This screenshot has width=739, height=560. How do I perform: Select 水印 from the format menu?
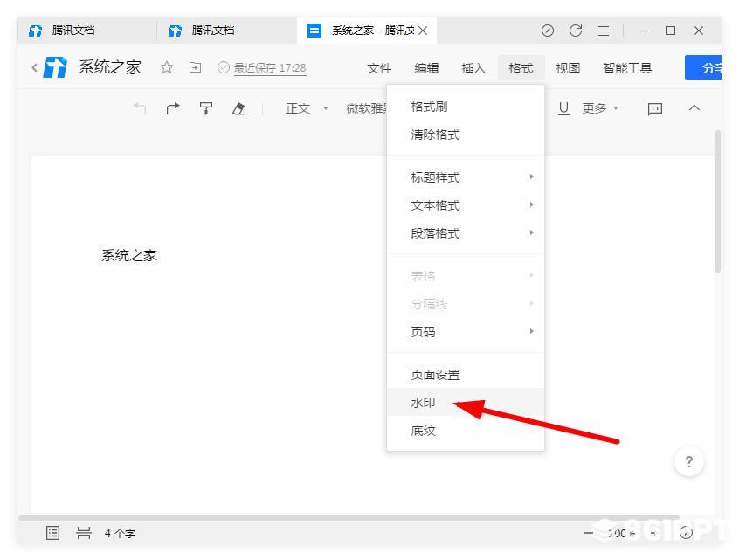pos(466,403)
